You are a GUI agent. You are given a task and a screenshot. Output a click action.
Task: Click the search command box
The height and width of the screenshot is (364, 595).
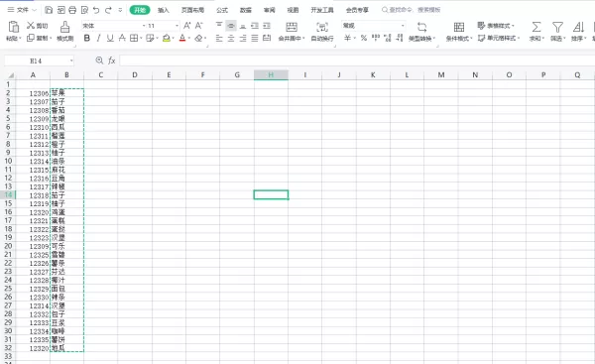click(411, 10)
